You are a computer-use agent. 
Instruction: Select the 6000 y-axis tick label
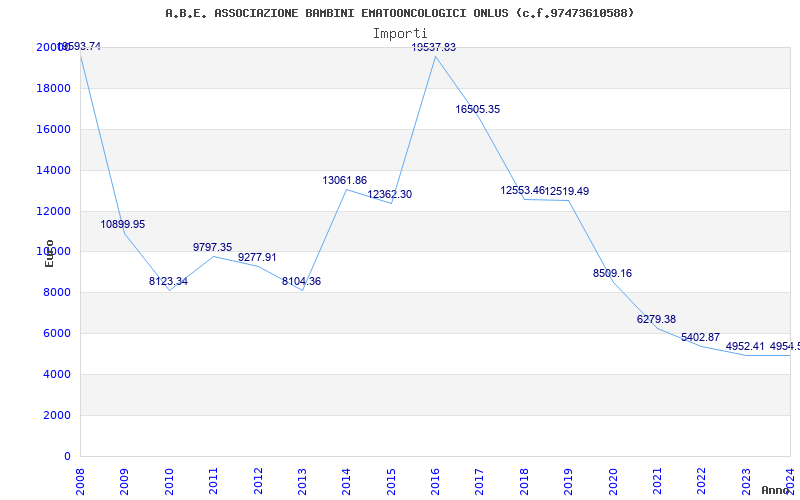[x=56, y=334]
